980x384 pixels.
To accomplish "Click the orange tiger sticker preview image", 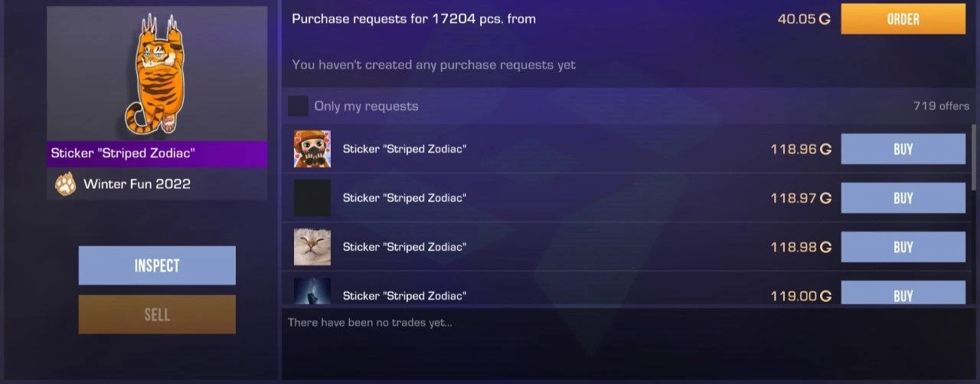I will [157, 74].
